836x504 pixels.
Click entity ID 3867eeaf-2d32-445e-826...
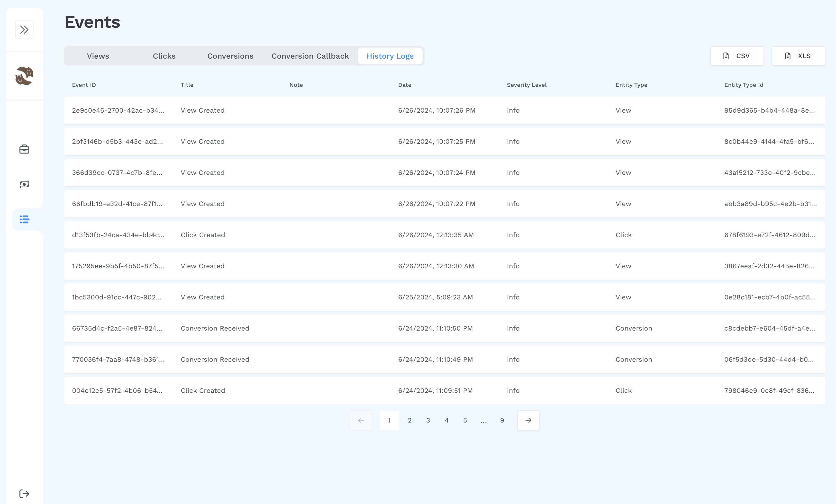pos(770,266)
